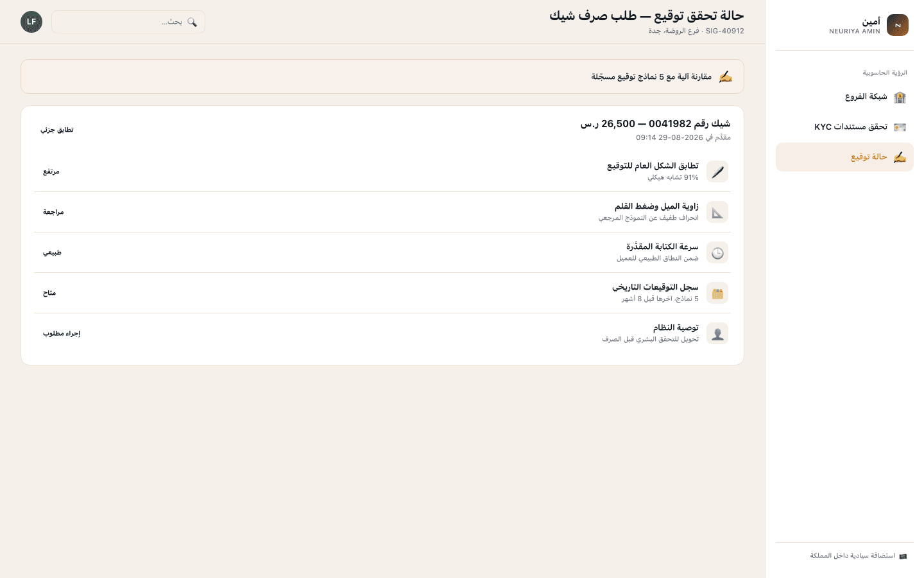This screenshot has height=578, width=924.
Task: Click the bank icon beside شبكة الفروع
Action: [900, 97]
